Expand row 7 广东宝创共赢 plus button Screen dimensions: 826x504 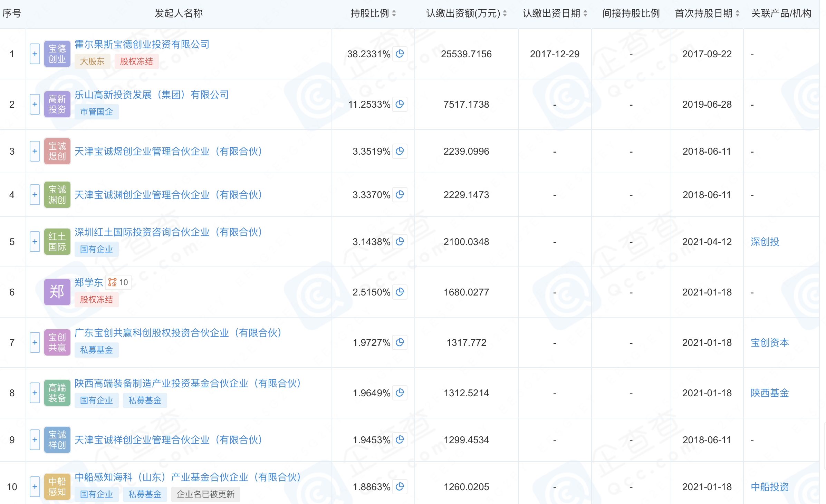click(x=35, y=342)
